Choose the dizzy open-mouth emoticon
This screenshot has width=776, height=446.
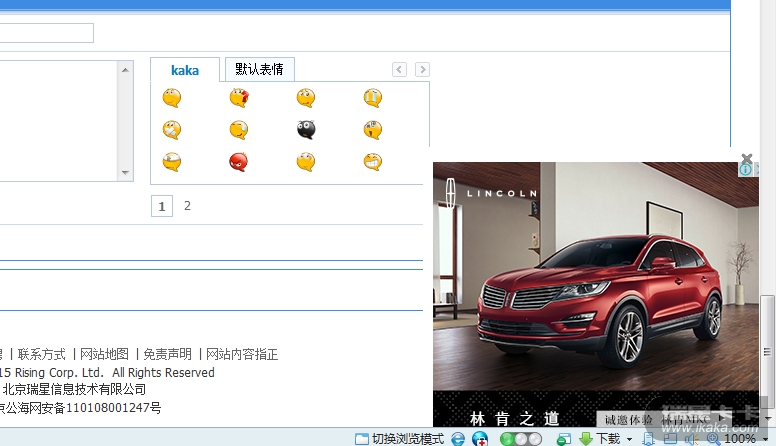(x=373, y=130)
